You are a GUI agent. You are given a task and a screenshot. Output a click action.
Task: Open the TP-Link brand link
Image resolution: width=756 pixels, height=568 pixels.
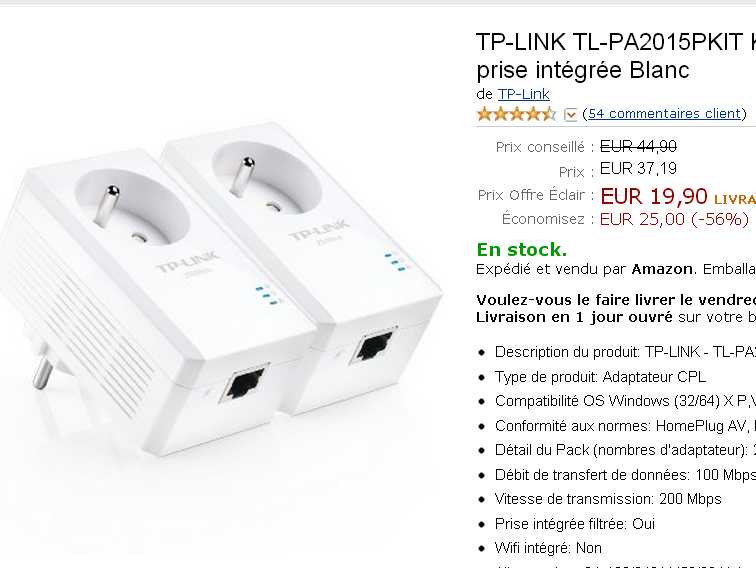click(x=524, y=94)
